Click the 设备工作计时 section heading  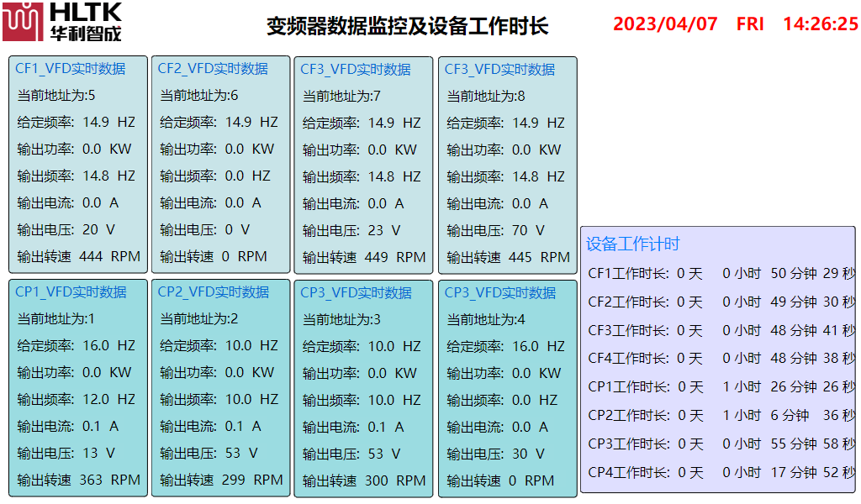coord(632,244)
